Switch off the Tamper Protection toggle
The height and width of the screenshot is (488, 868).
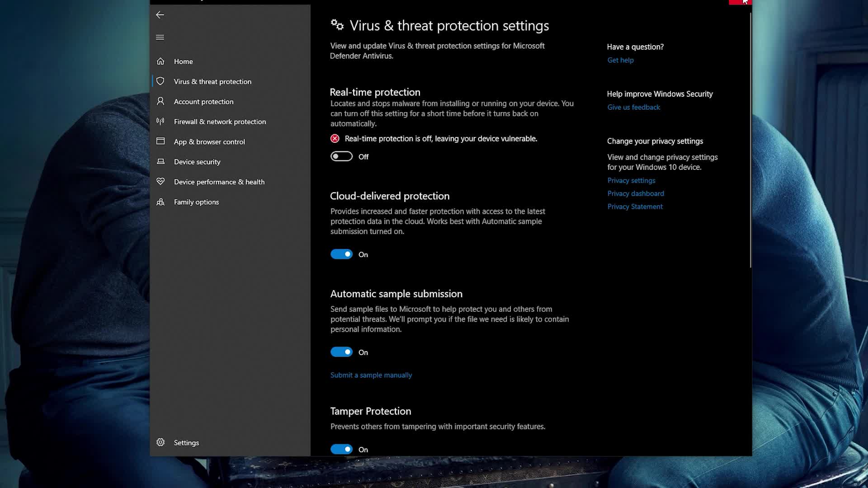coord(341,449)
